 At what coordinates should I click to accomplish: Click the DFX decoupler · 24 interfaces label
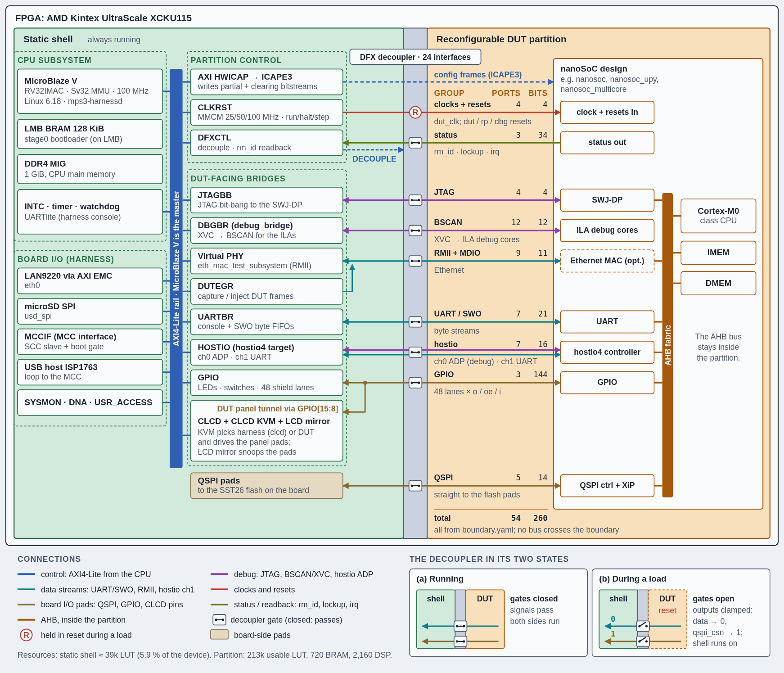(x=415, y=57)
